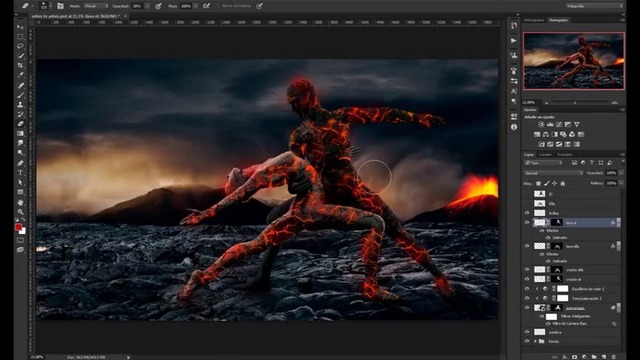Select the Dodge tool
640x360 pixels.
coord(20,153)
